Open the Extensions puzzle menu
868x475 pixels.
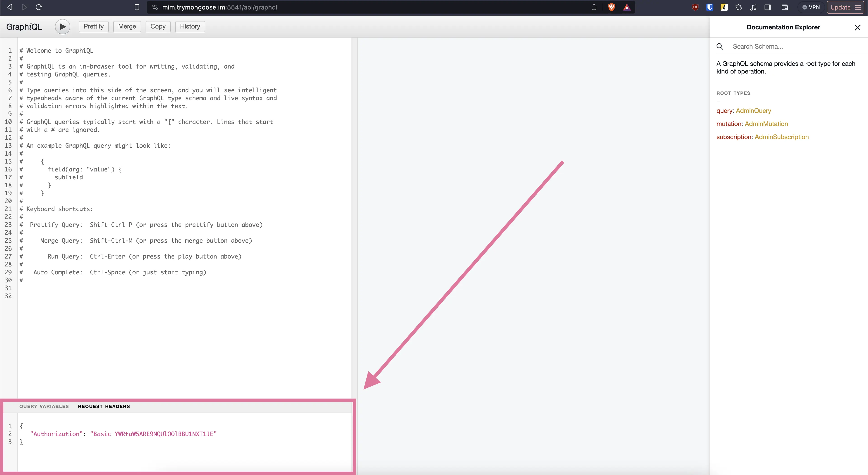[739, 7]
